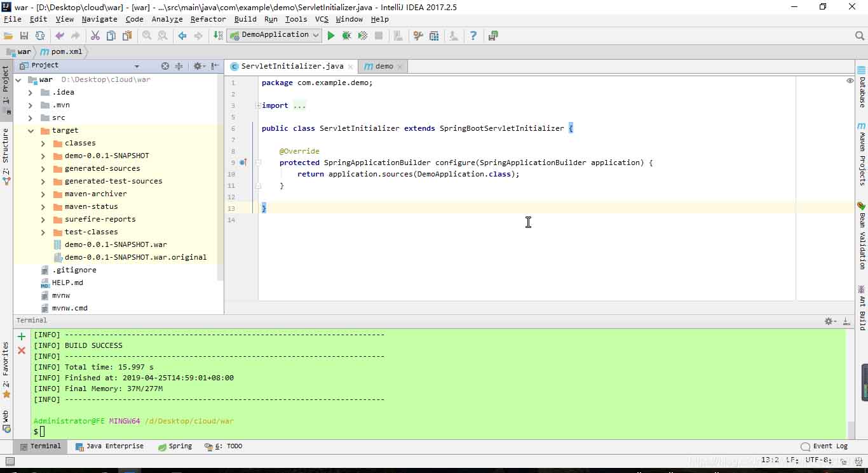Switch to ServletInitializer.java tab

tap(292, 66)
